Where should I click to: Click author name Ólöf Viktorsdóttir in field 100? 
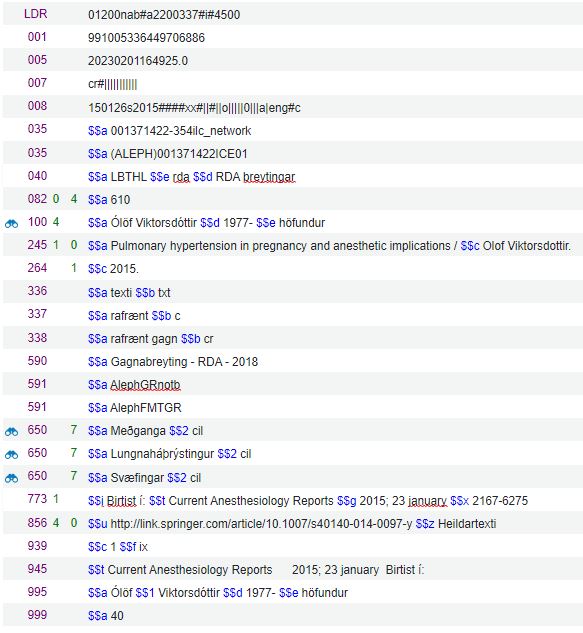(154, 223)
